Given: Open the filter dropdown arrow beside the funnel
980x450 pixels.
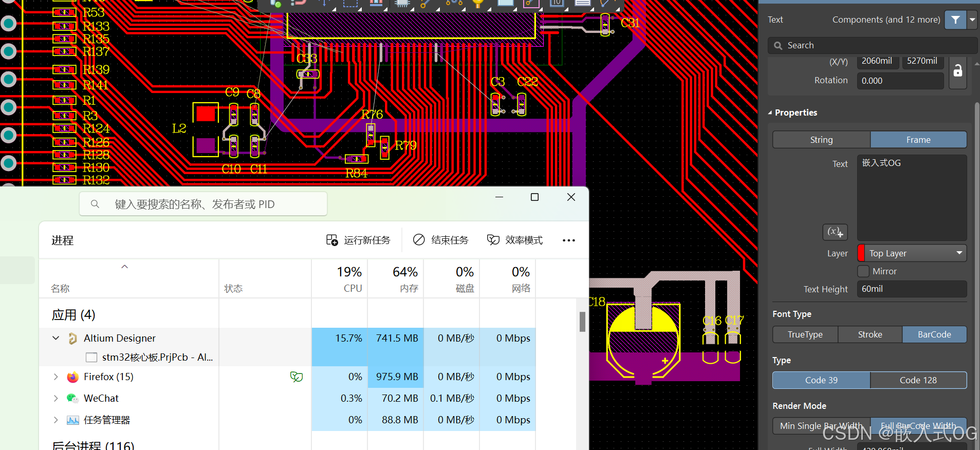Looking at the screenshot, I should [972, 20].
